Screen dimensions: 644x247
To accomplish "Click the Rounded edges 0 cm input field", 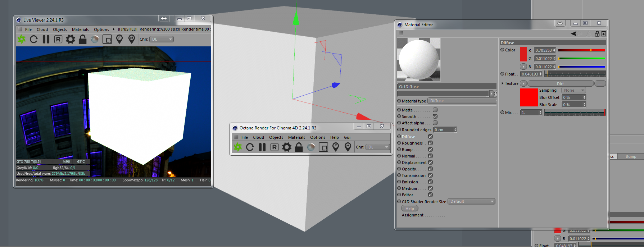I will (445, 130).
